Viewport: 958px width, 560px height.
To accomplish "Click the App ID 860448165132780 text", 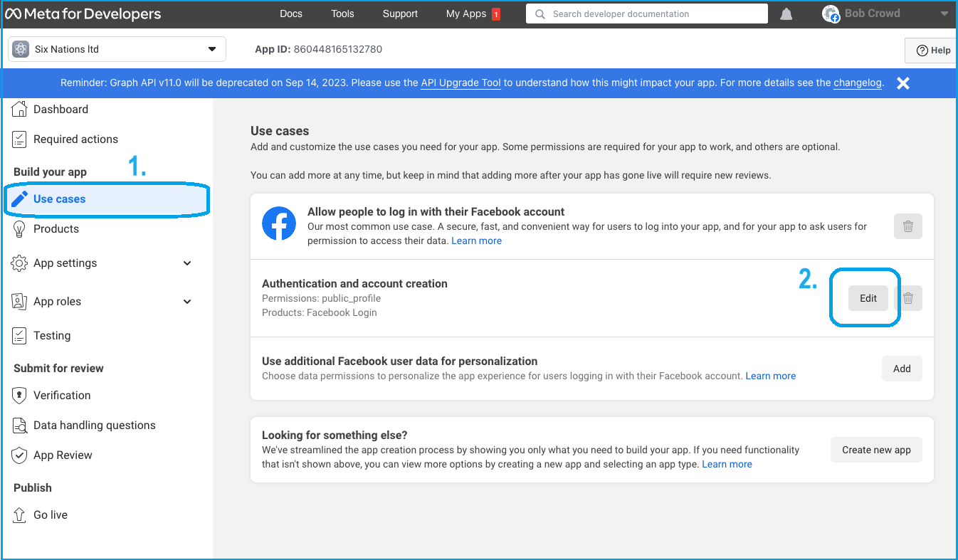I will (319, 49).
